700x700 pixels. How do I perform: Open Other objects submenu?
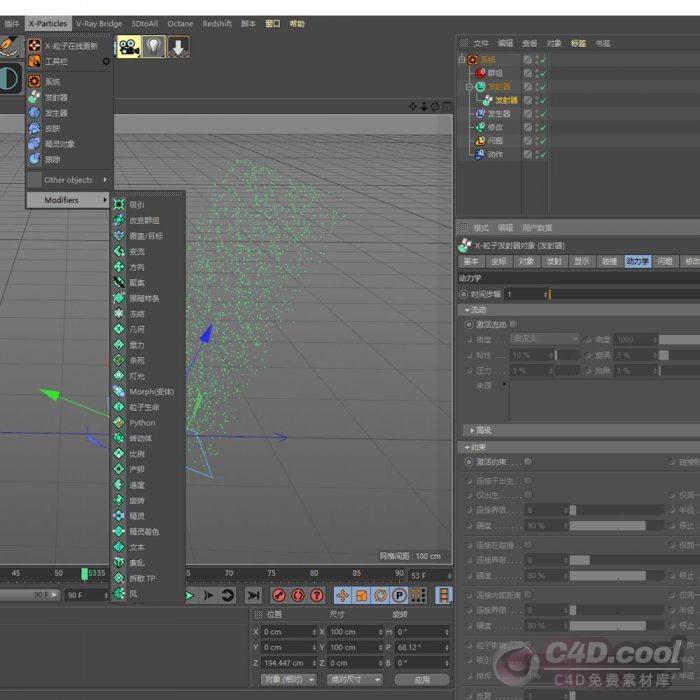(x=74, y=180)
